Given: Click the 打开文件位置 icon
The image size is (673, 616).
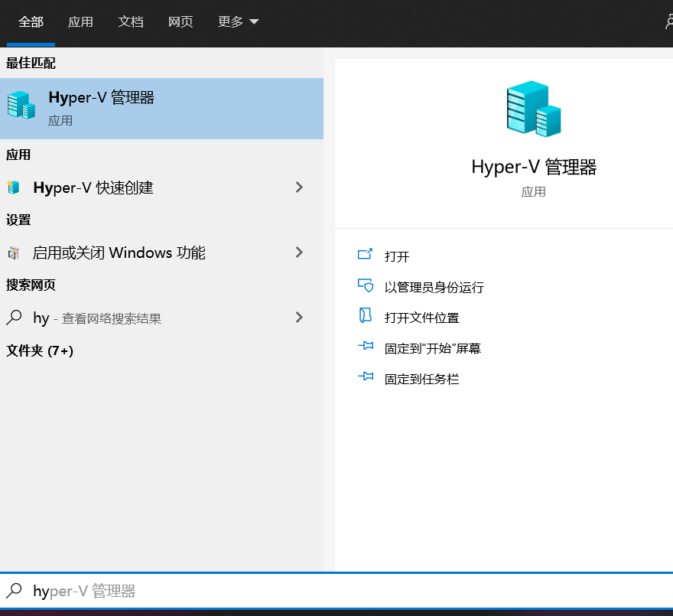Looking at the screenshot, I should click(366, 317).
